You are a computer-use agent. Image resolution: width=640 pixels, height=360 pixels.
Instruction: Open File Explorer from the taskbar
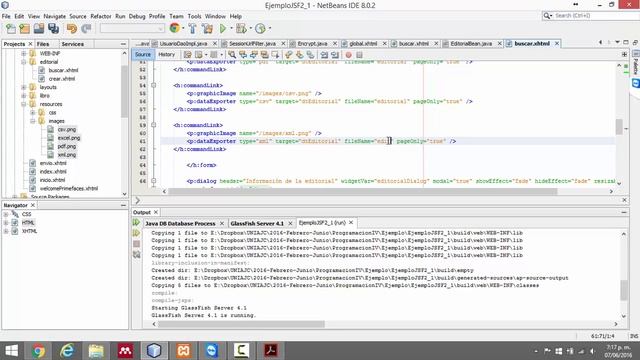(96, 351)
